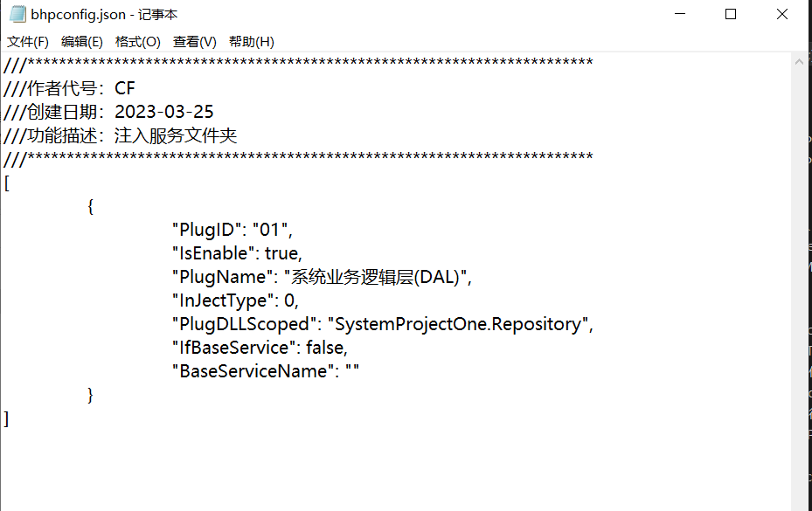Place cursor on the "PlugID" key

pyautogui.click(x=206, y=230)
